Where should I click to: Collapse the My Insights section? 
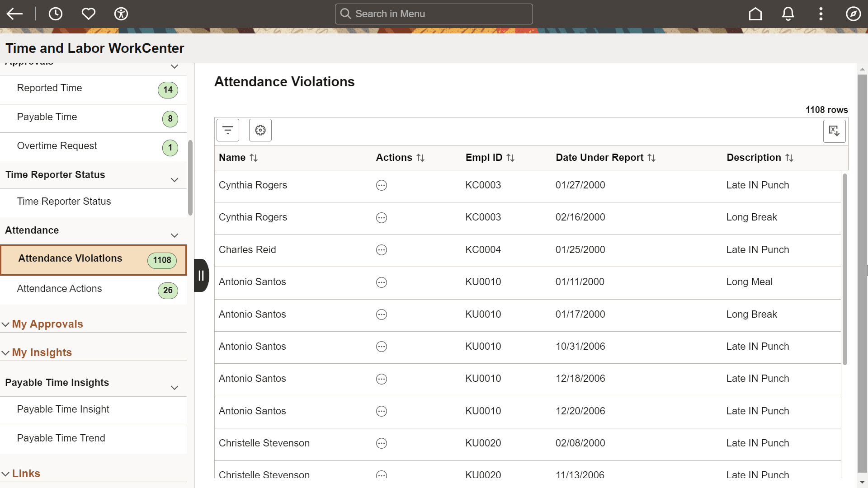click(x=5, y=352)
